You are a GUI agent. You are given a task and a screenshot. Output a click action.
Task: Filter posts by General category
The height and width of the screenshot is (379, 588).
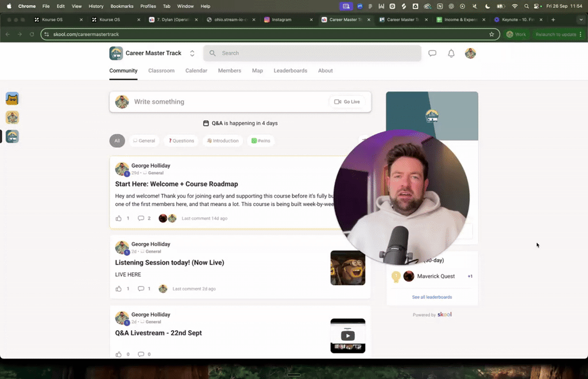[x=144, y=141]
